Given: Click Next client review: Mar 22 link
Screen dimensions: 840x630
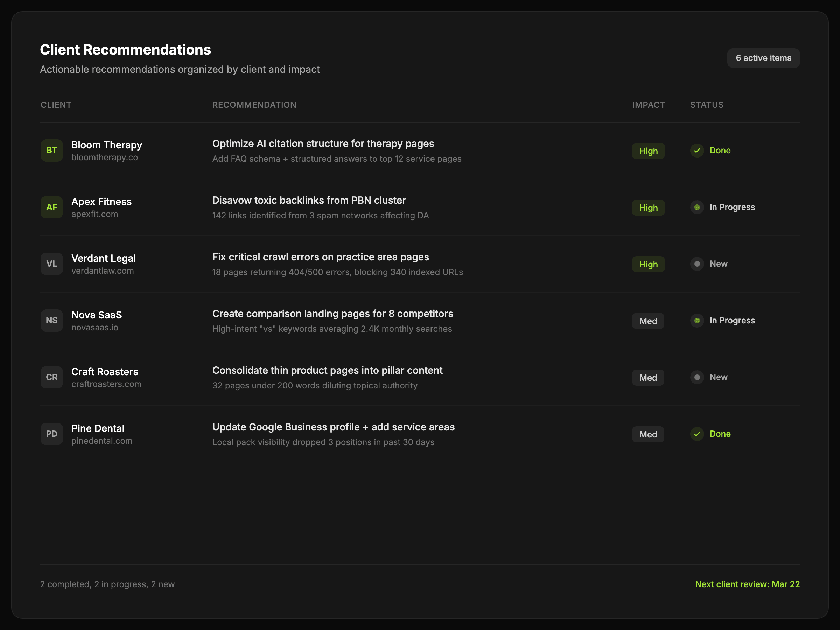Looking at the screenshot, I should [x=747, y=584].
